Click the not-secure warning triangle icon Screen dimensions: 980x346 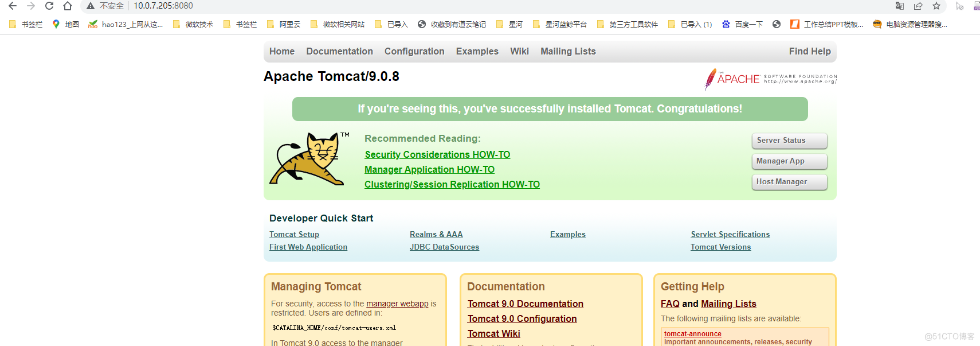91,6
